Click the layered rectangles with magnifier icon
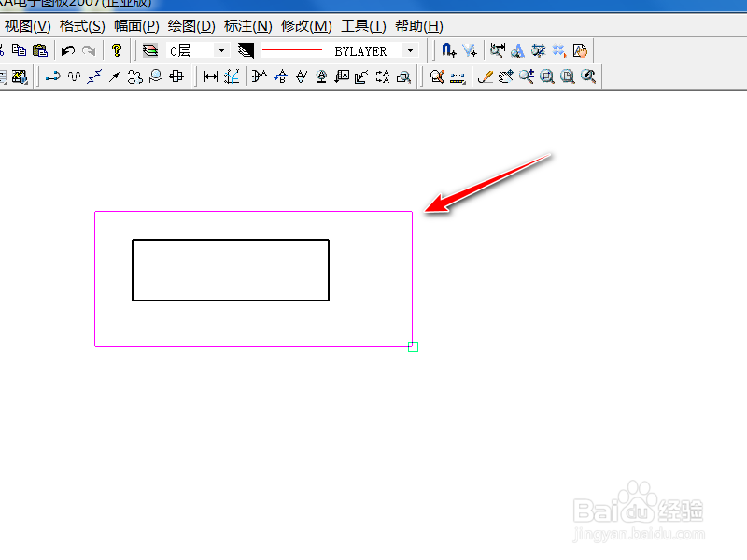This screenshot has width=747, height=560. coord(403,77)
